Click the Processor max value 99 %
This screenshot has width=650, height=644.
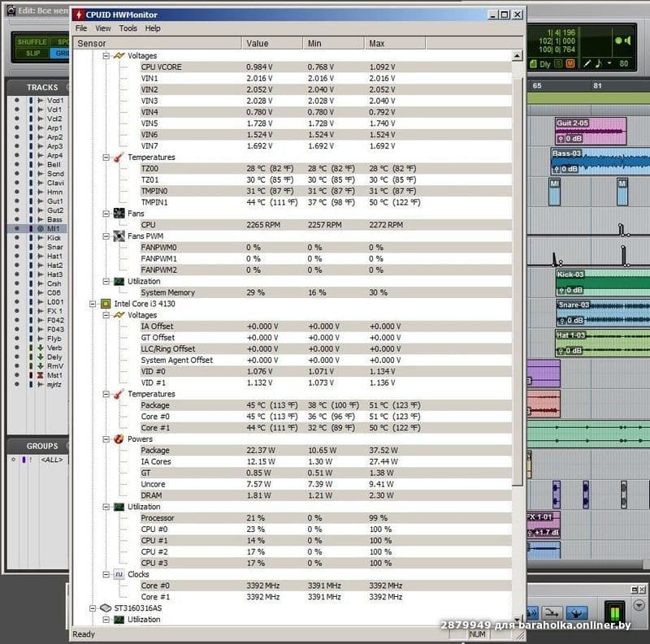[x=378, y=518]
